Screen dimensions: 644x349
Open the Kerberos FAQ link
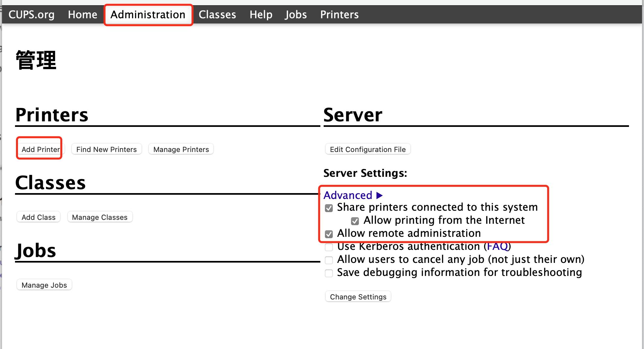coord(497,246)
